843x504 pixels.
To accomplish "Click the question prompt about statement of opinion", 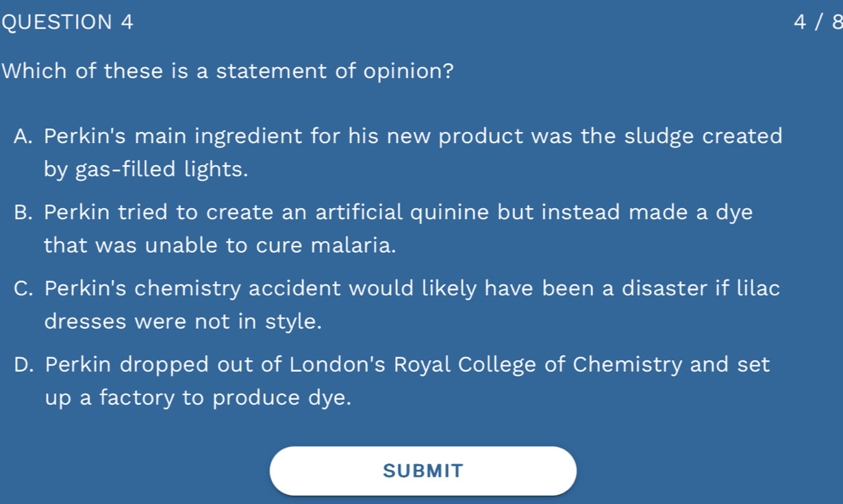I will coord(228,71).
